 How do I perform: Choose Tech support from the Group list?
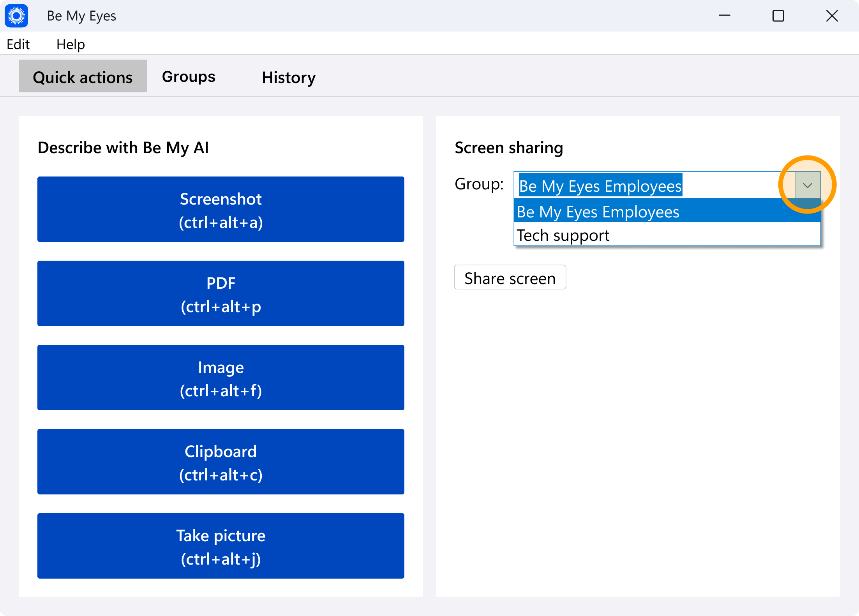(x=667, y=235)
